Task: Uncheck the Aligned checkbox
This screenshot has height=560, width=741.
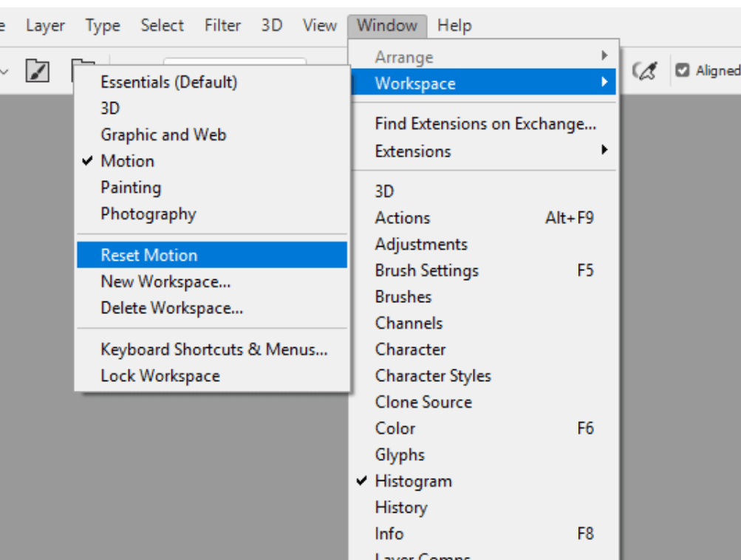Action: click(683, 71)
